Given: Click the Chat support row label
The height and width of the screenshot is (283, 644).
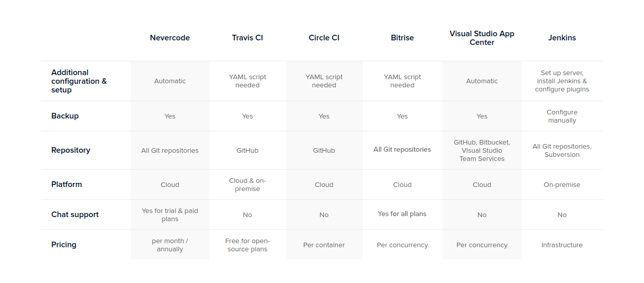Looking at the screenshot, I should 75,215.
